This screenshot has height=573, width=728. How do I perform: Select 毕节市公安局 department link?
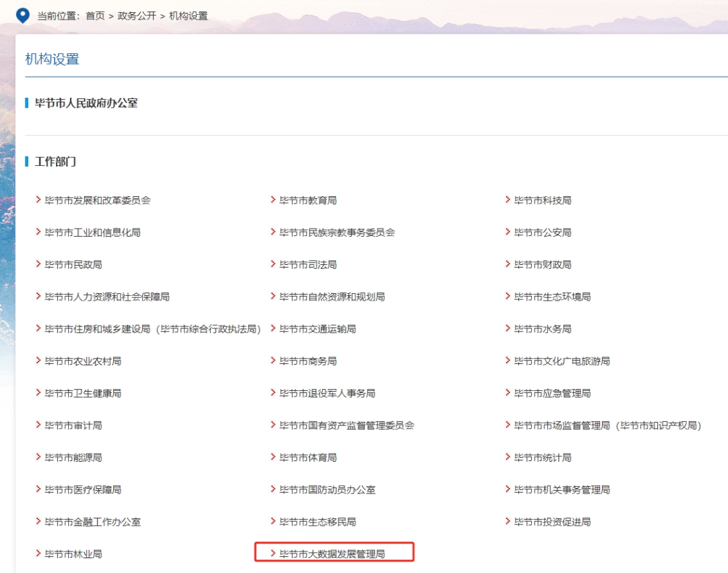(x=543, y=233)
